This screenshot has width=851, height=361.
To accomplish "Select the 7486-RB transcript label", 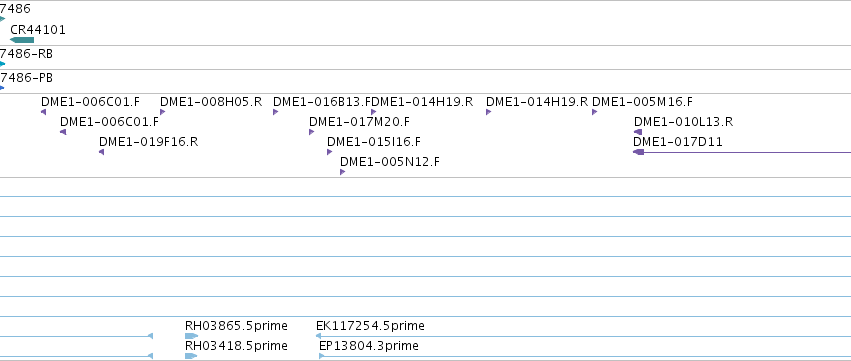I will pos(26,54).
